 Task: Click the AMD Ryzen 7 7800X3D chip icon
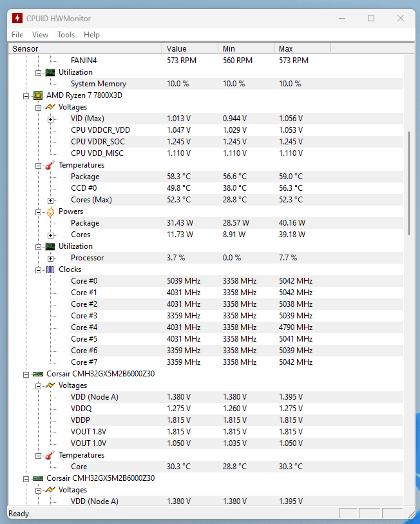tap(38, 95)
